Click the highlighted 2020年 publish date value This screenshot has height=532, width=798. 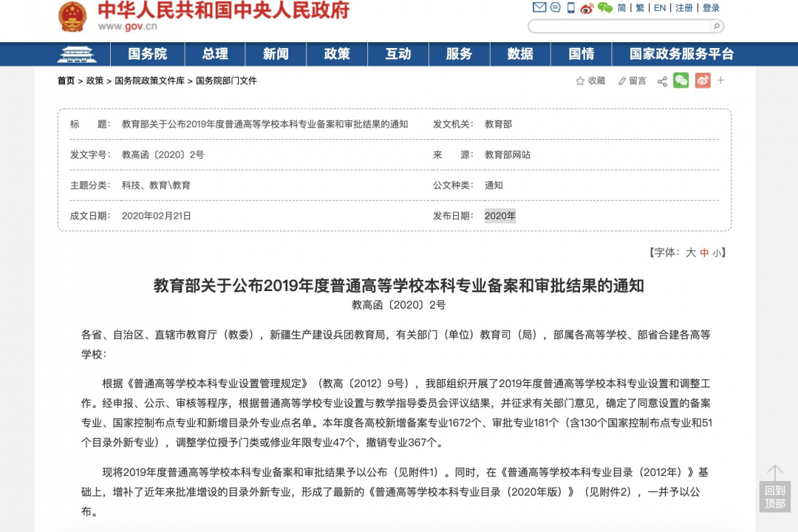(x=500, y=216)
